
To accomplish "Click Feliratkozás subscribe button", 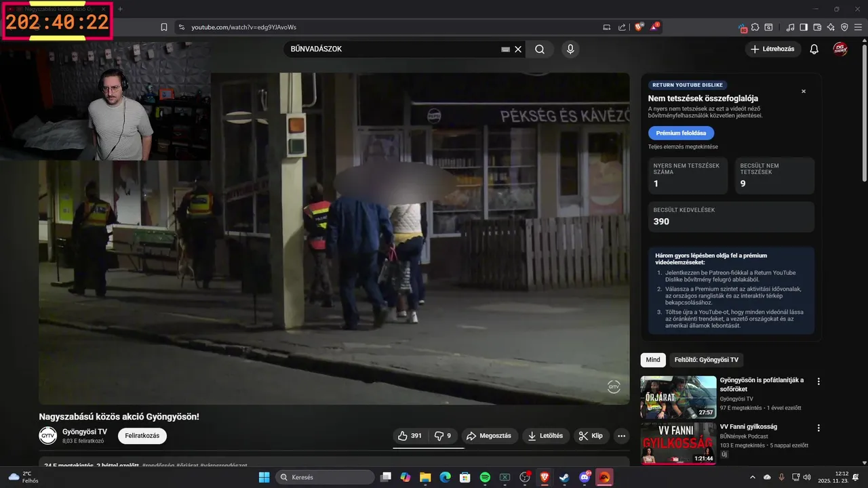I will (142, 436).
